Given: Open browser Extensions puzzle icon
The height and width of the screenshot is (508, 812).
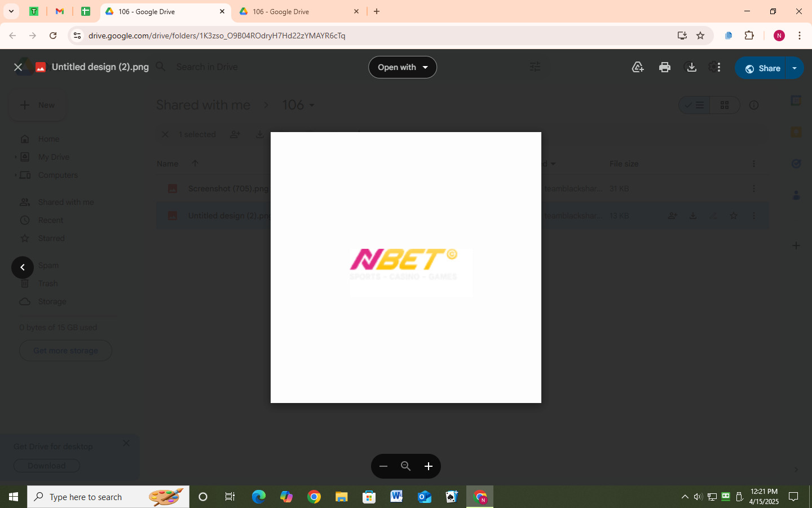Looking at the screenshot, I should point(749,36).
